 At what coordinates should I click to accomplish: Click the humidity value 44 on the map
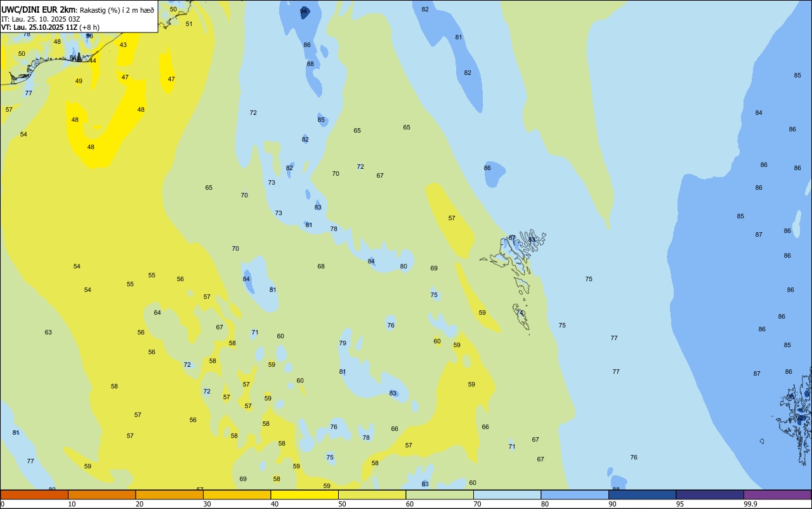[x=93, y=60]
